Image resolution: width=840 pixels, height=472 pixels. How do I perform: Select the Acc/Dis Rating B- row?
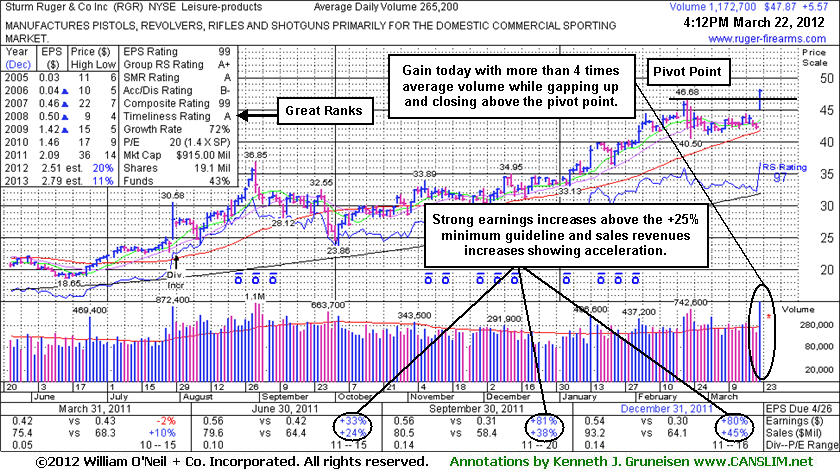pos(177,91)
